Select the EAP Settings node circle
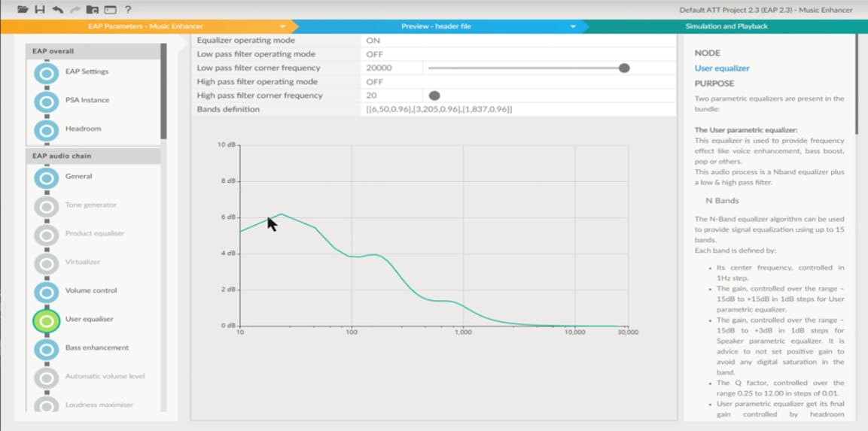Screen dimensions: 868x431 (x=46, y=73)
